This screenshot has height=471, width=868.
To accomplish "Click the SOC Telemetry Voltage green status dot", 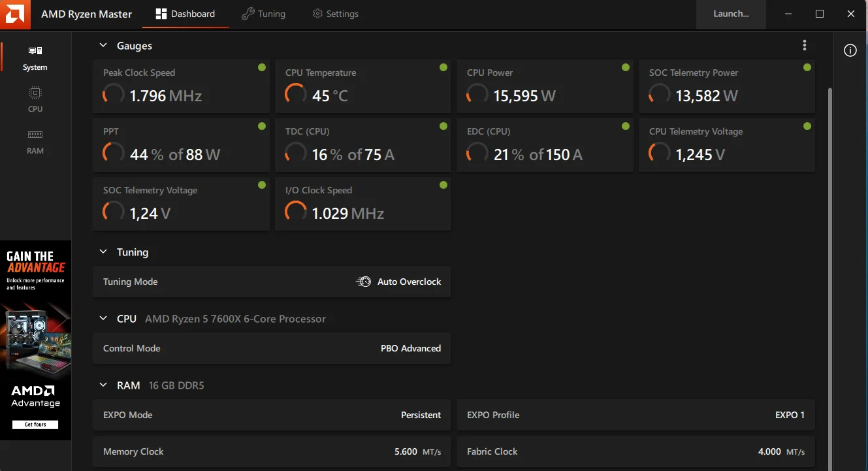I will pyautogui.click(x=262, y=185).
